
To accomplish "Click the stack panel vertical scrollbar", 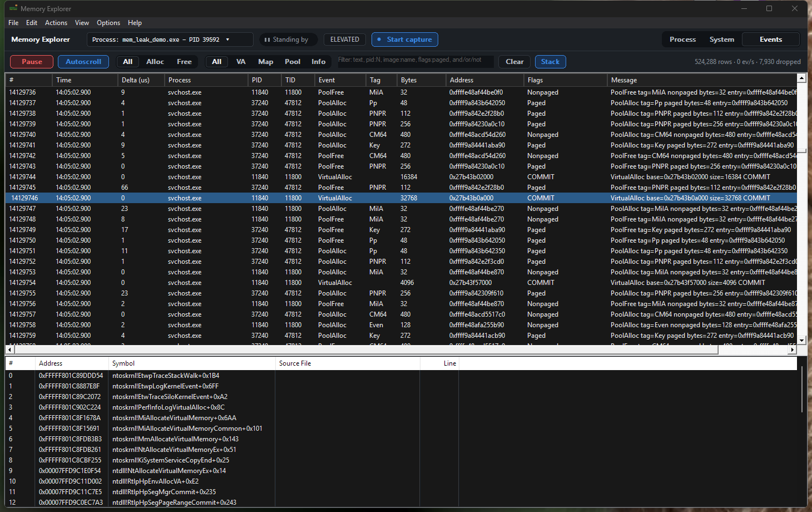I will (801, 390).
